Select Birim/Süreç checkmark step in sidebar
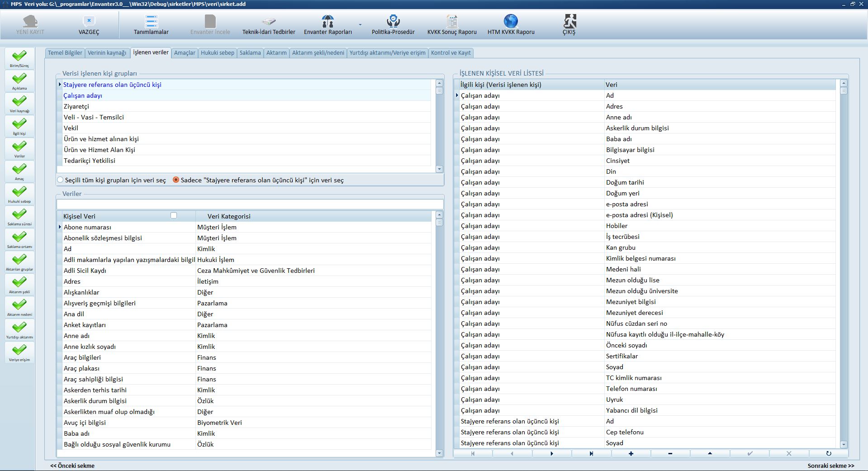Screen dimensions: 868x471 [x=19, y=58]
